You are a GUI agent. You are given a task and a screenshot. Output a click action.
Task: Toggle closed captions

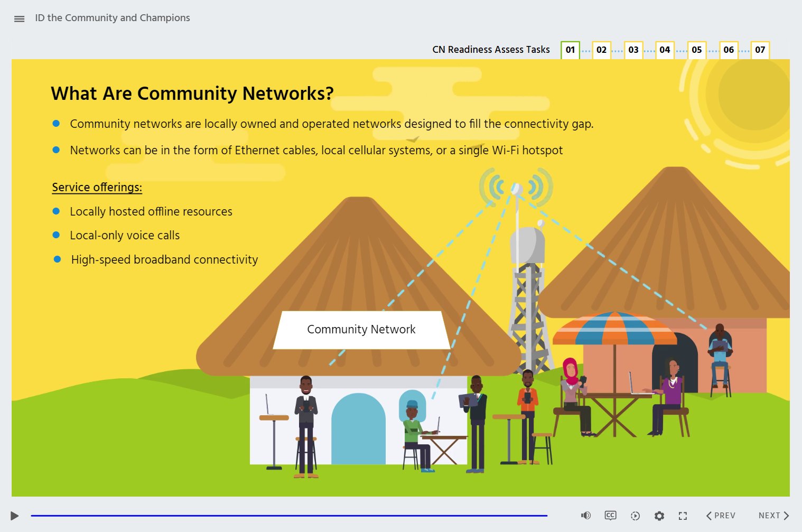click(610, 516)
